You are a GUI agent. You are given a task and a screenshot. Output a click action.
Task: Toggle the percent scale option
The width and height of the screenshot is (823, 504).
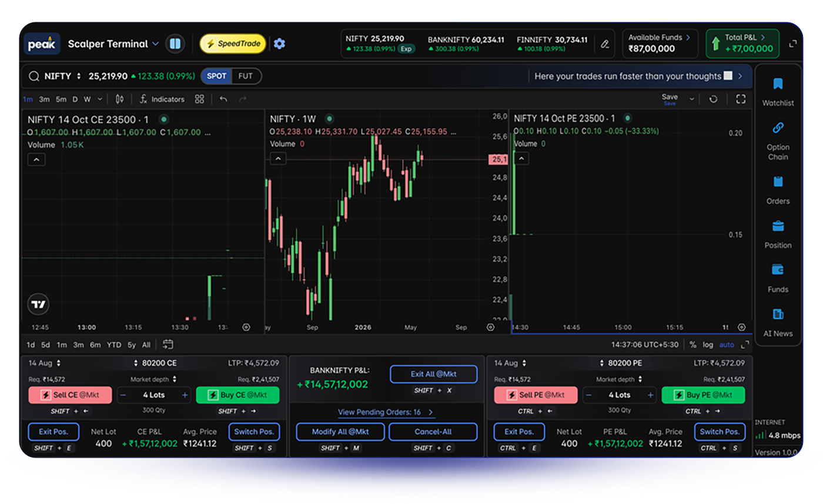coord(693,345)
